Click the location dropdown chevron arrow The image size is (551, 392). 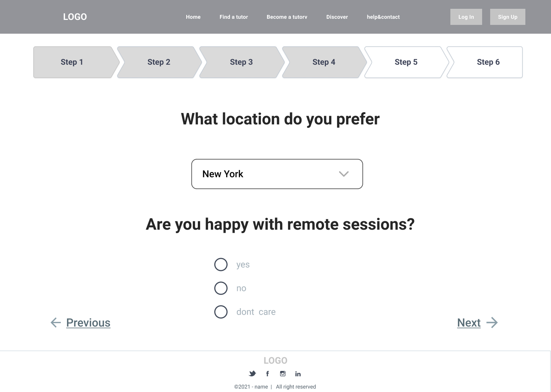pyautogui.click(x=344, y=174)
